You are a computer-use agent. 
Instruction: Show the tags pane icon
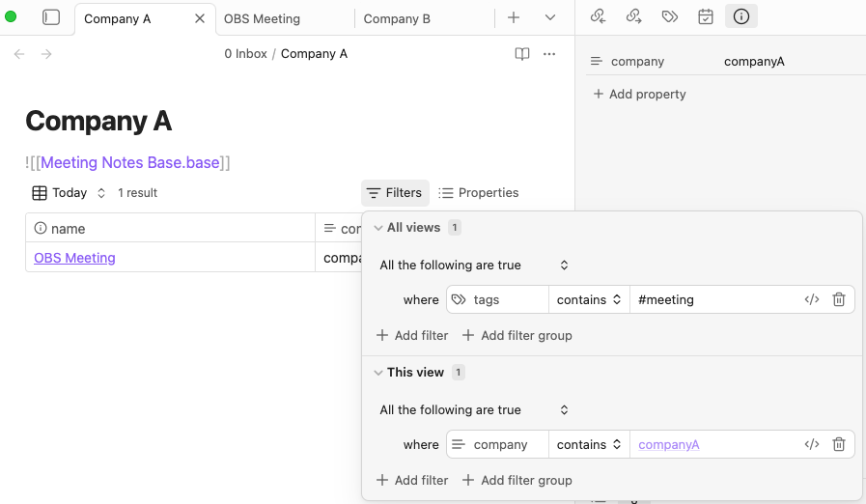(x=669, y=16)
